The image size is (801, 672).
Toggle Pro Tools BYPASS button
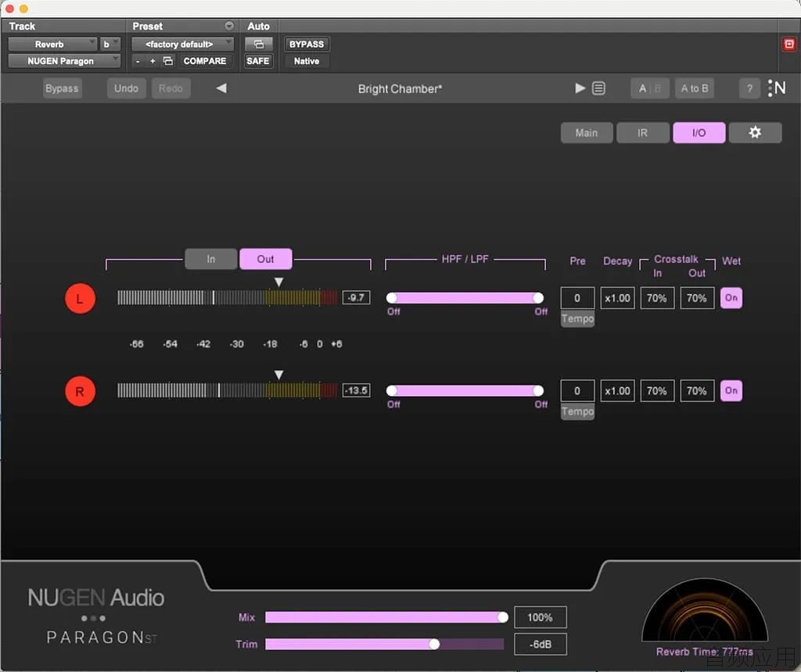tap(307, 44)
